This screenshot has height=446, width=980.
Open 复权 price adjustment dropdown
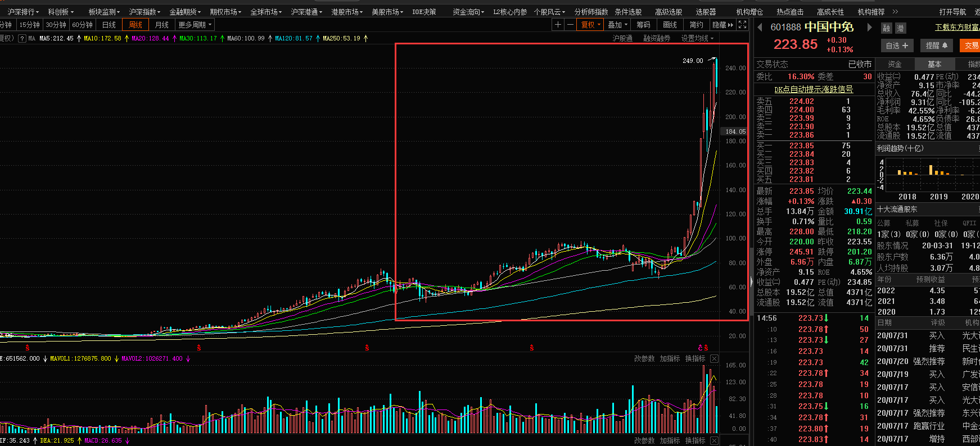coord(590,25)
